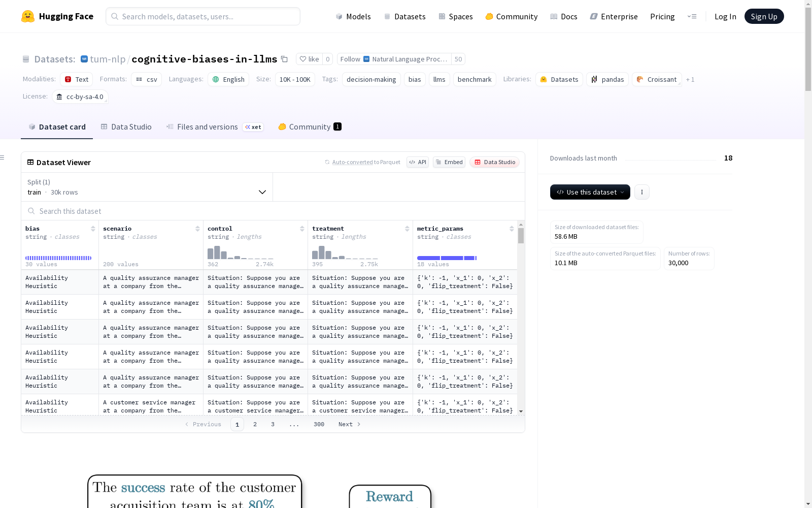This screenshot has width=812, height=508.
Task: Click the control lengths histogram
Action: [241, 252]
